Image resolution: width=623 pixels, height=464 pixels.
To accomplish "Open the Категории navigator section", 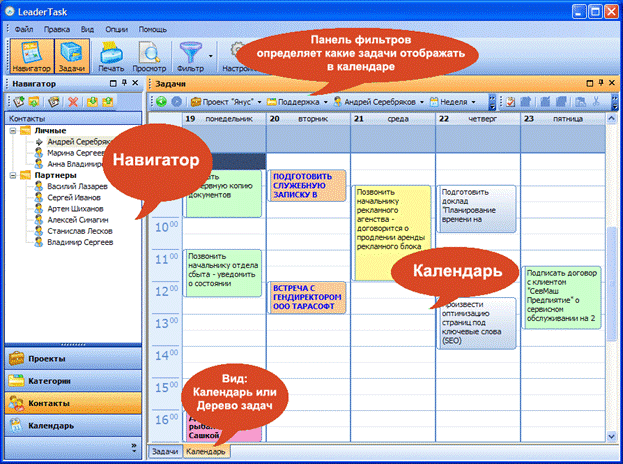I will (x=70, y=381).
